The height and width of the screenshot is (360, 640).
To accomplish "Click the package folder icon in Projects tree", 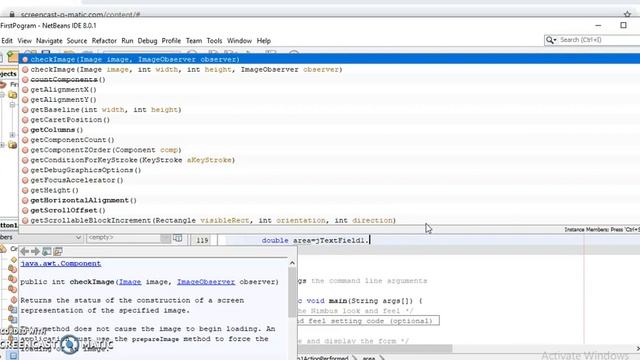I will (x=13, y=95).
